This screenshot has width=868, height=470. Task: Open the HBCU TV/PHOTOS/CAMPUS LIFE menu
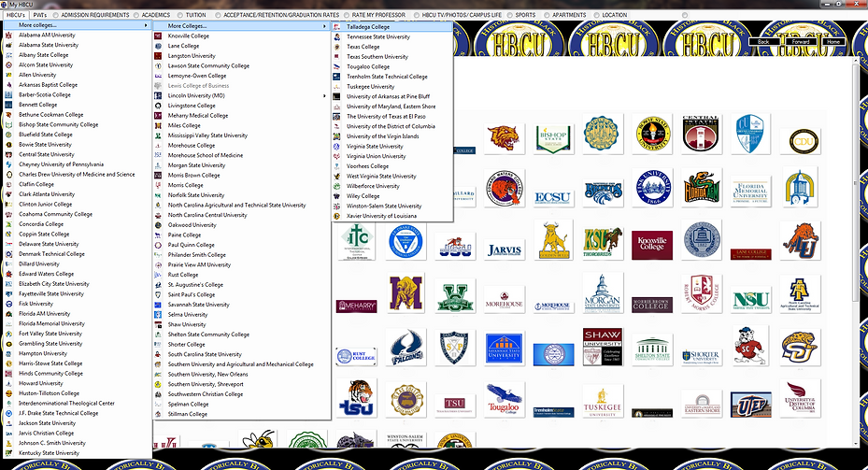click(x=462, y=15)
